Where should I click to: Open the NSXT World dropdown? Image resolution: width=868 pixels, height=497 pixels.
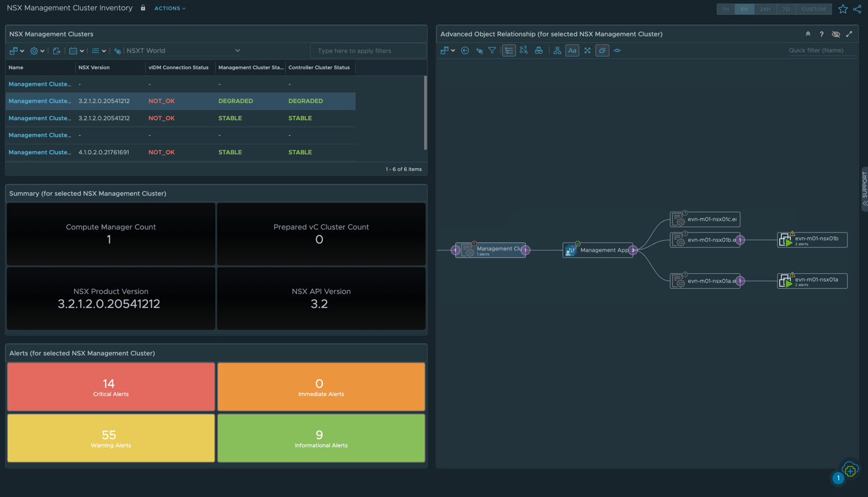183,51
